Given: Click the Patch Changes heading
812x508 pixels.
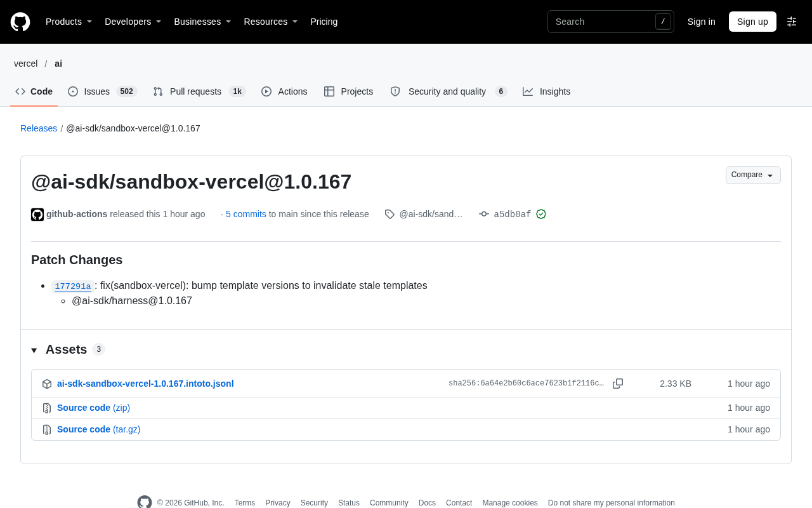Looking at the screenshot, I should tap(77, 260).
